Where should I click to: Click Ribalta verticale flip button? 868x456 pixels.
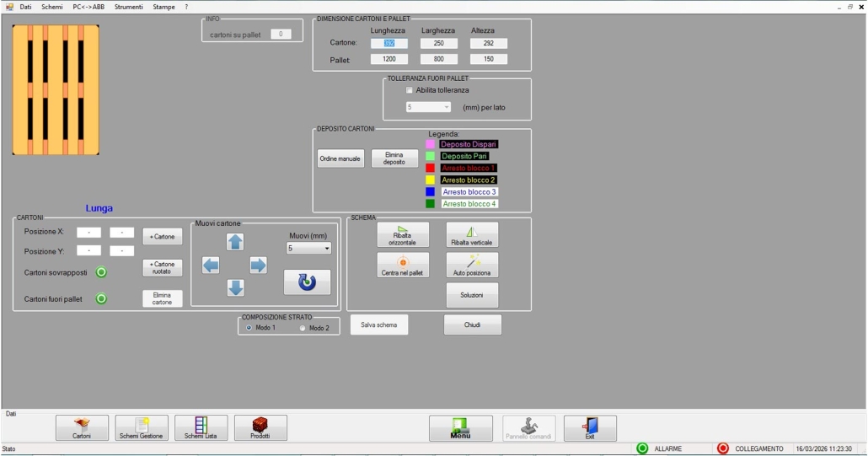pyautogui.click(x=472, y=235)
